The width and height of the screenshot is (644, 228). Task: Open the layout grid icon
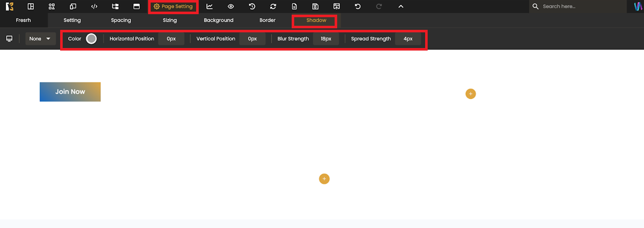(x=31, y=7)
